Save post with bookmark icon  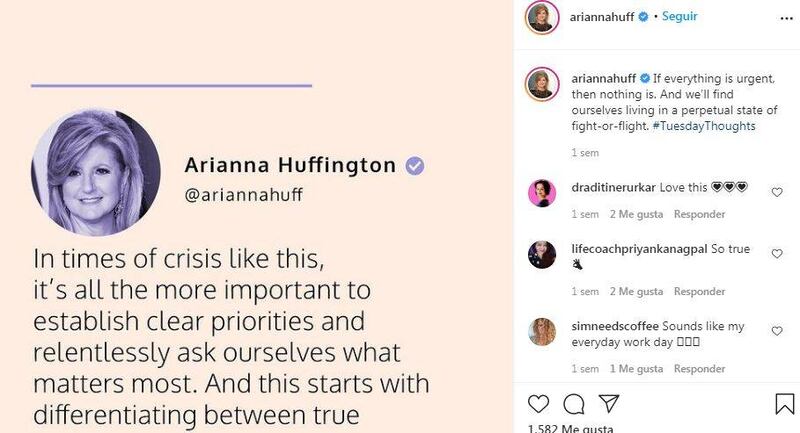point(785,403)
